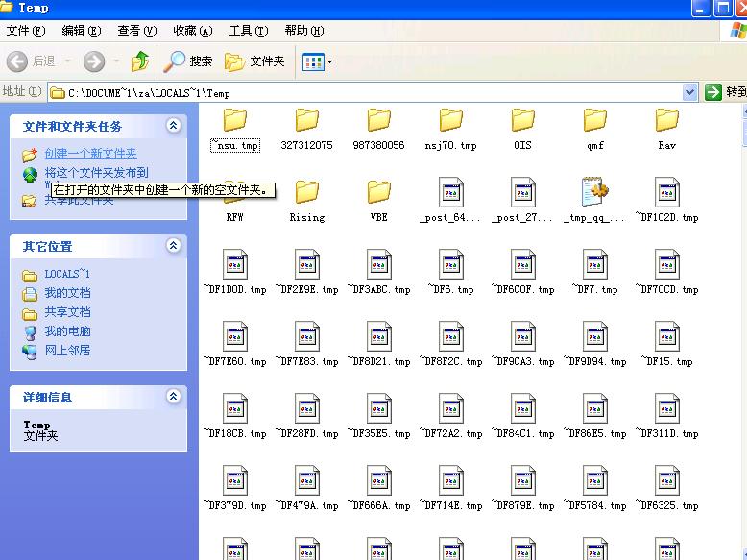Select the ~DF72A2.tmp file

coord(450,417)
